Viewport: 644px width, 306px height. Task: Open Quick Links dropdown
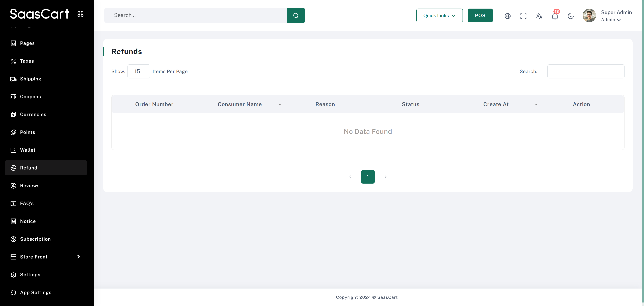click(439, 15)
